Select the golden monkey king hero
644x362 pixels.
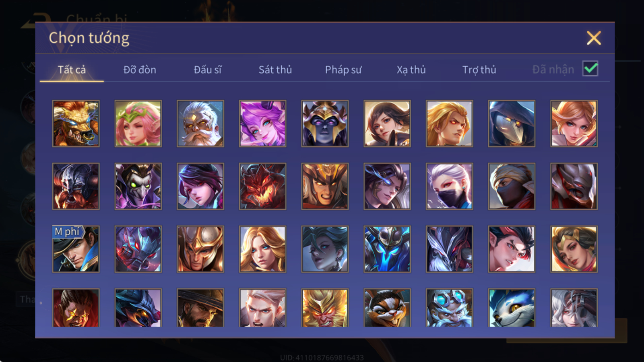click(x=325, y=308)
